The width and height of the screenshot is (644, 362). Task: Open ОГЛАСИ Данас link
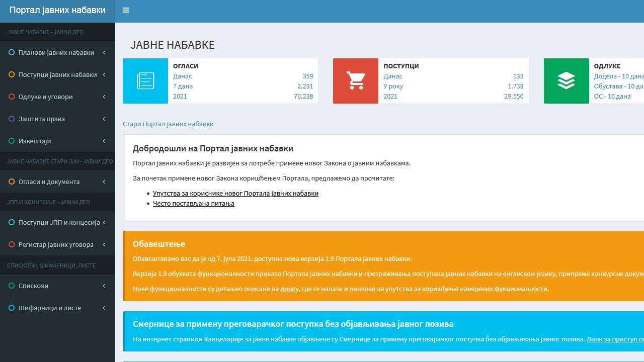click(183, 76)
